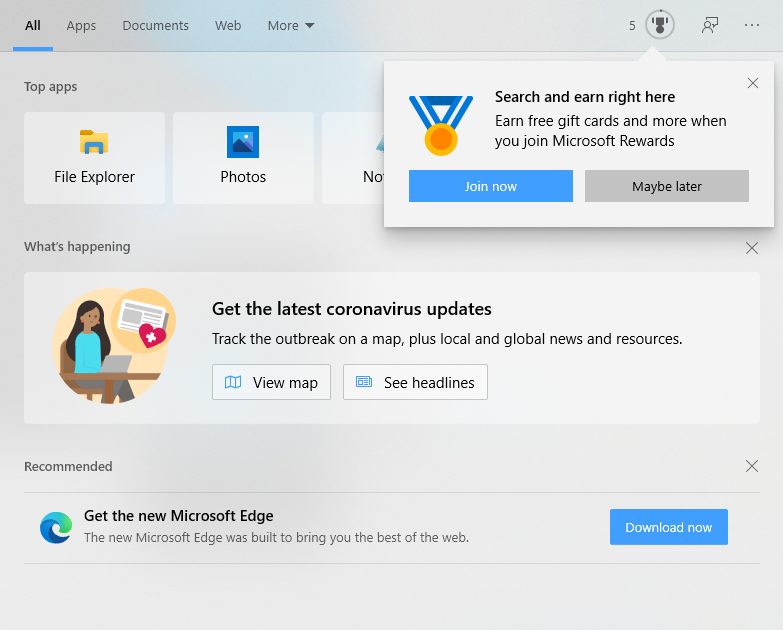This screenshot has width=783, height=630.
Task: Open the Microsoft Rewards trophy icon
Action: point(660,24)
